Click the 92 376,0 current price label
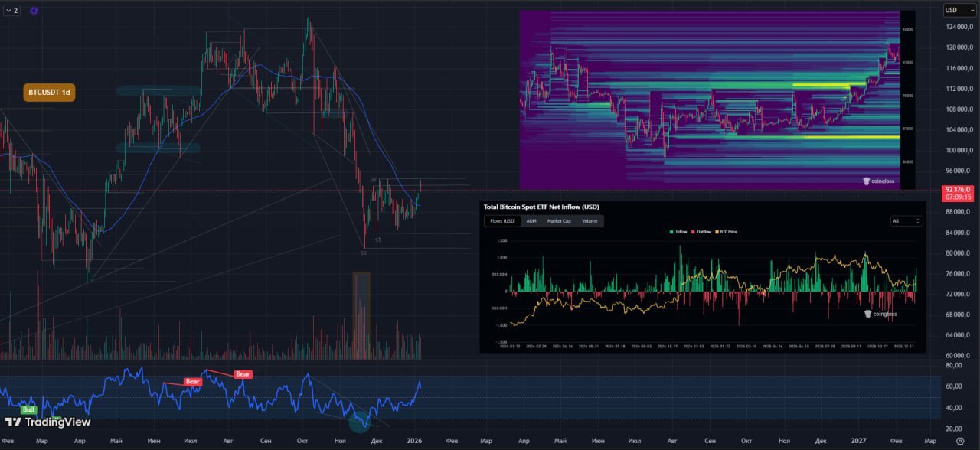Screen dimensions: 980x450 [x=959, y=189]
